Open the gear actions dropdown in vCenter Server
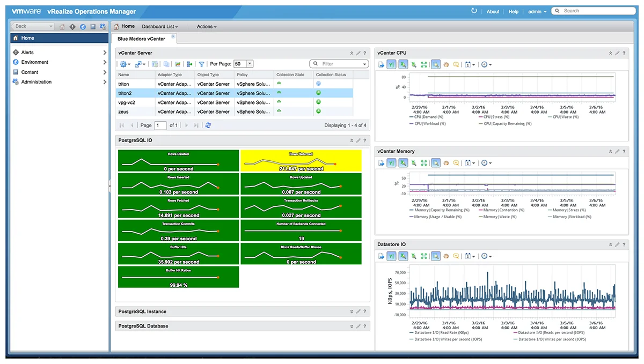Viewport: 644px width, 364px height. (125, 64)
